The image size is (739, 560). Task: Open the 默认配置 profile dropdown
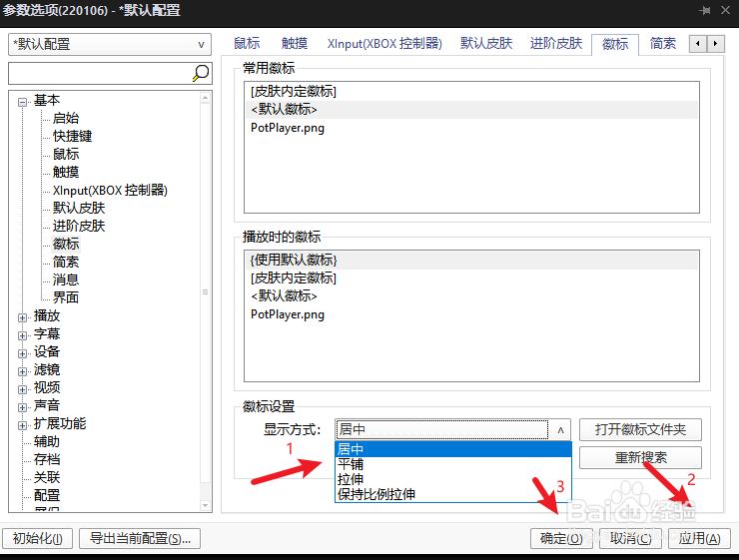(109, 44)
